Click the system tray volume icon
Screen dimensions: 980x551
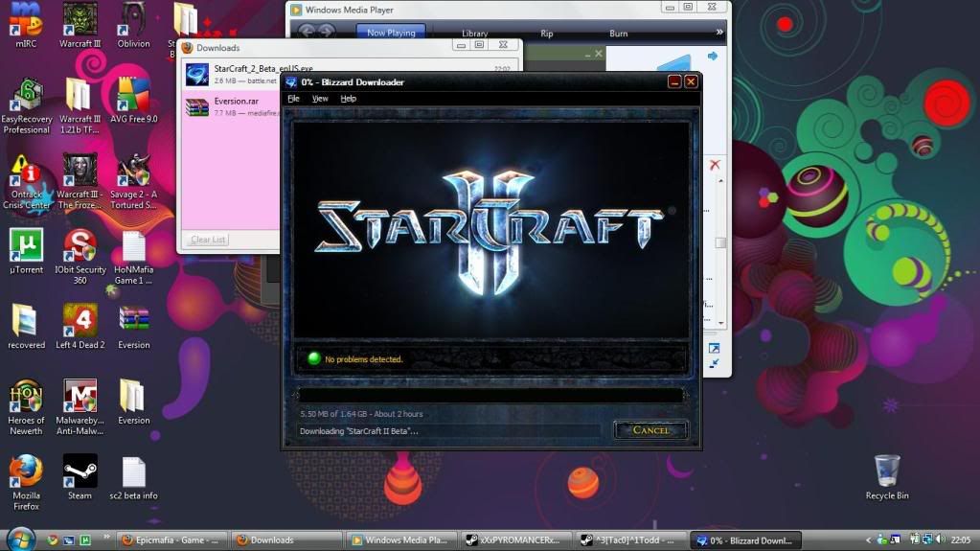click(x=940, y=540)
